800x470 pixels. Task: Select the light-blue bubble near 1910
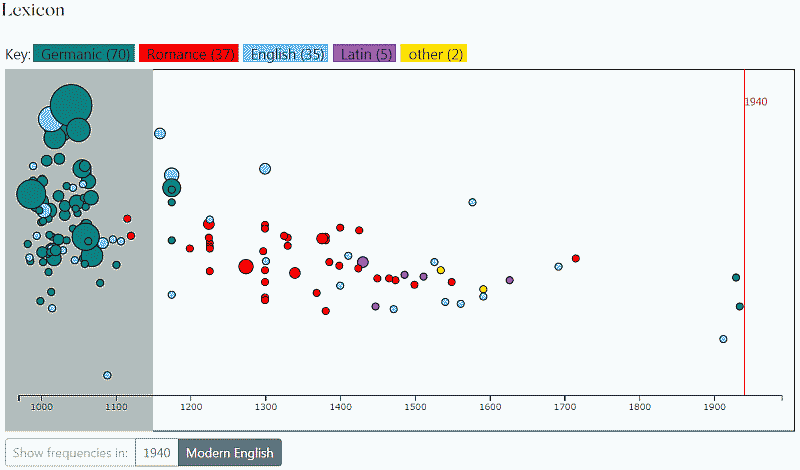point(723,339)
